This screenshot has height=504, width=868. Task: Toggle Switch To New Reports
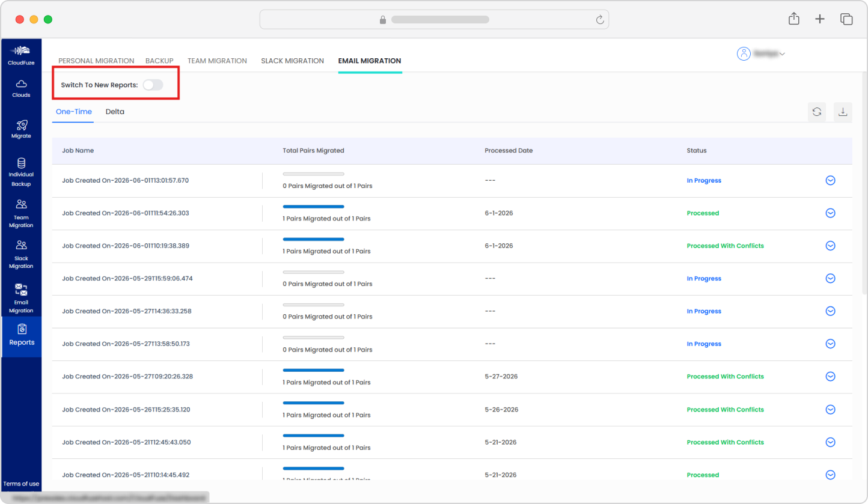click(x=153, y=85)
